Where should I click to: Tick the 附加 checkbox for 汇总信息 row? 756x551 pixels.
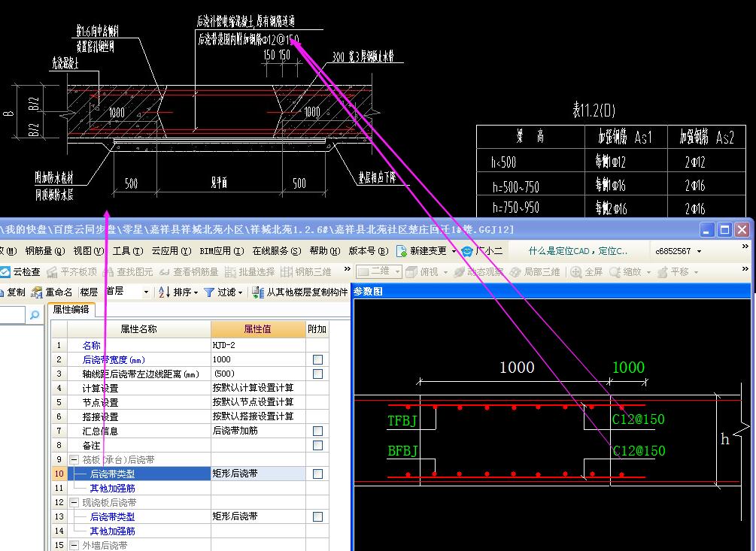click(x=317, y=431)
